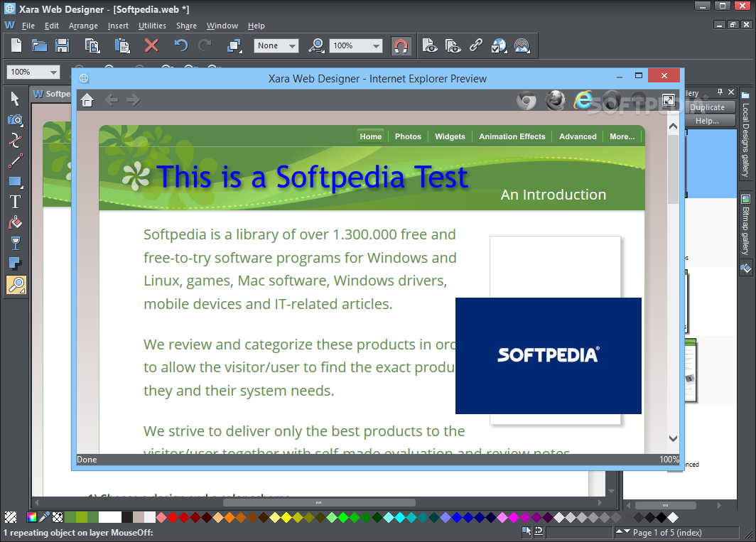The height and width of the screenshot is (542, 756).
Task: Preview in Firefox using the Firefox icon
Action: 555,100
